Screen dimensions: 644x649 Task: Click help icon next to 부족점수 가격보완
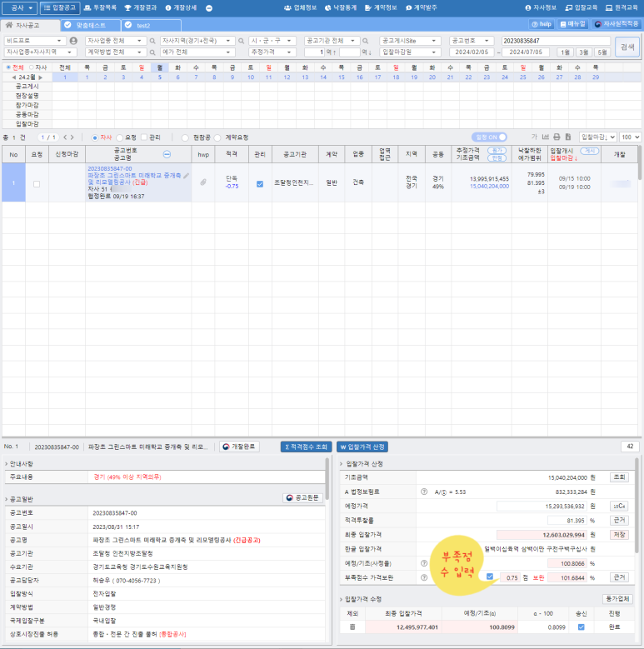[424, 577]
